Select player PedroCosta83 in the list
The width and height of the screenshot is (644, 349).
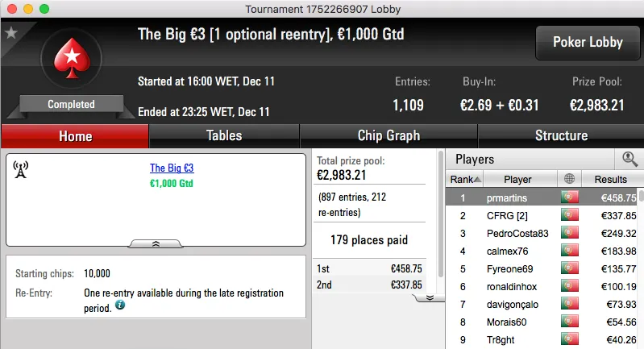(517, 234)
